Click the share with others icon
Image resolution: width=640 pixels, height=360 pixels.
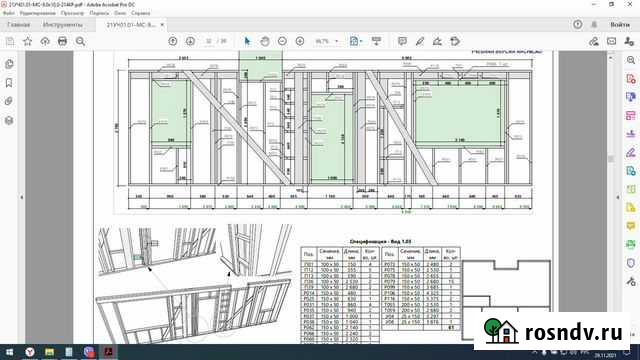[x=629, y=41]
